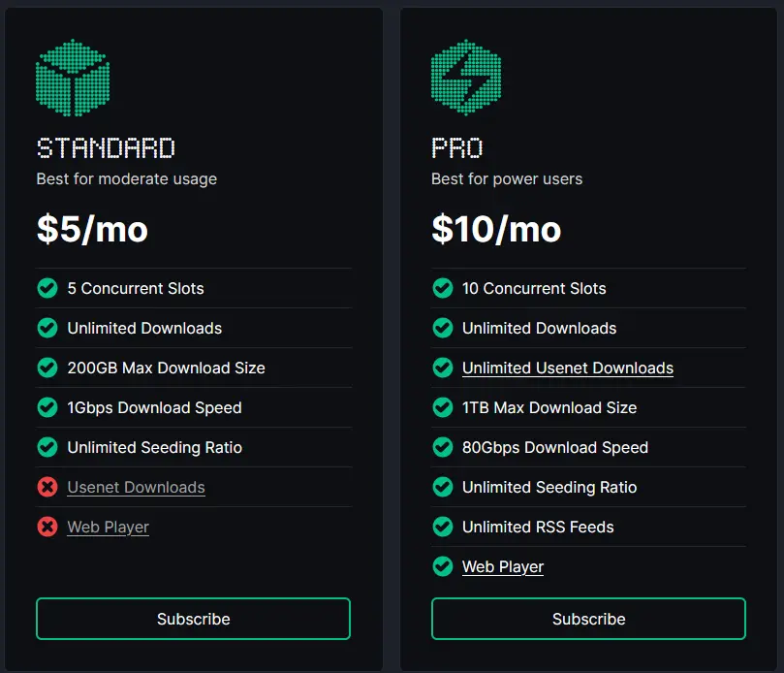The width and height of the screenshot is (784, 673).
Task: Click green checkmark next to 10 Concurrent Slots
Action: 443,288
